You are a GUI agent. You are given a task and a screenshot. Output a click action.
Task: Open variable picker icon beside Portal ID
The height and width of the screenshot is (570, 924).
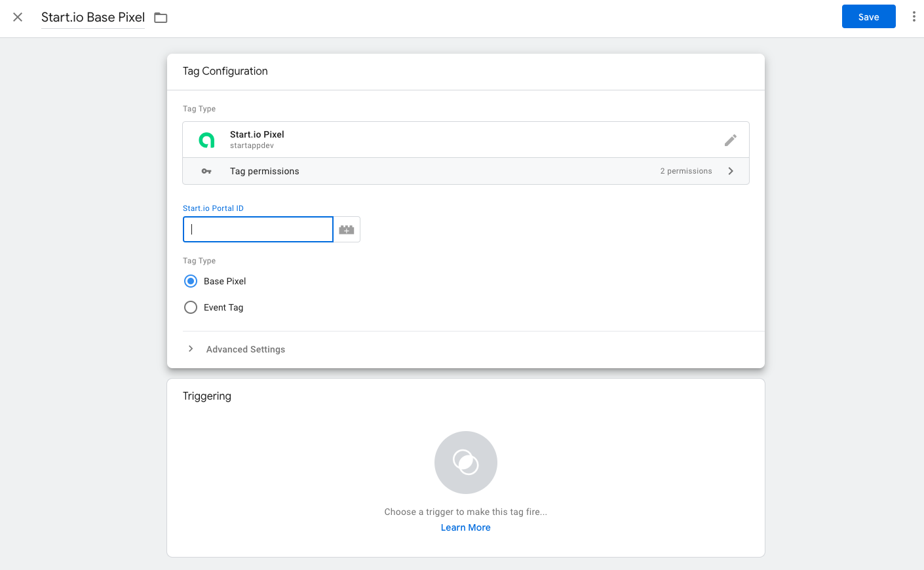point(347,229)
